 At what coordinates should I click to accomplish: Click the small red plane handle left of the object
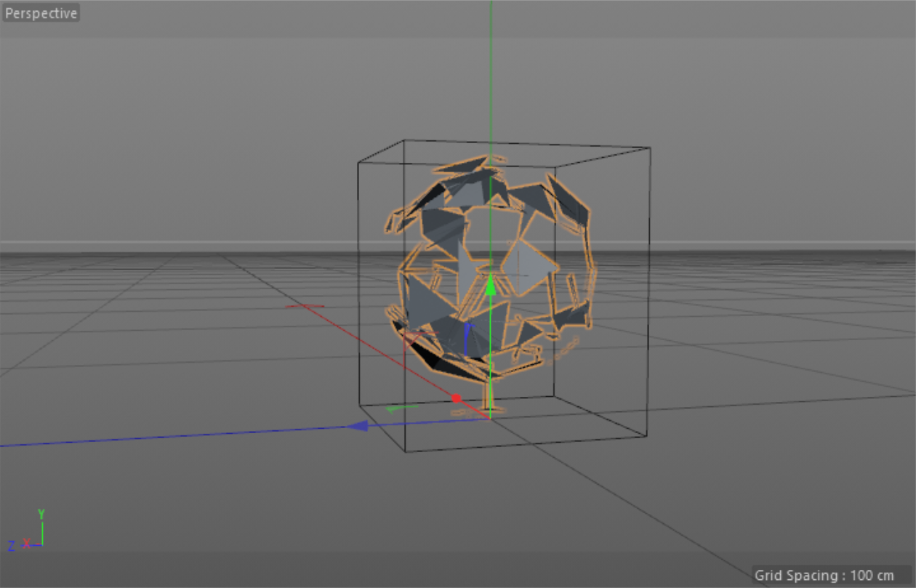304,306
